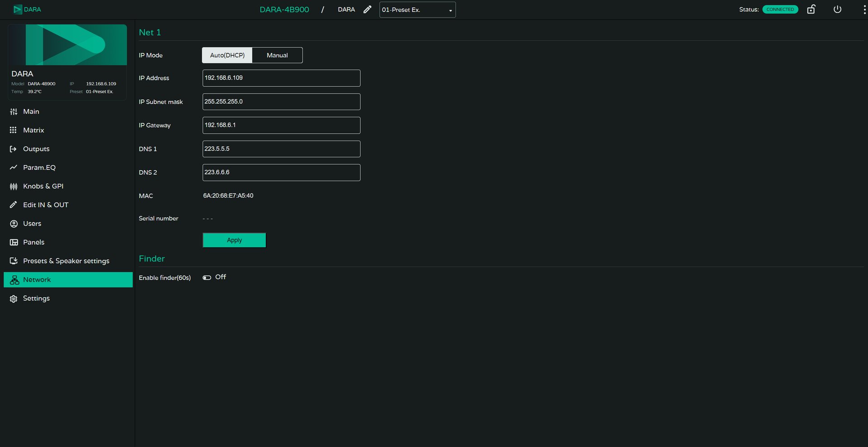
Task: Click the Presets & Speaker settings icon
Action: [14, 261]
